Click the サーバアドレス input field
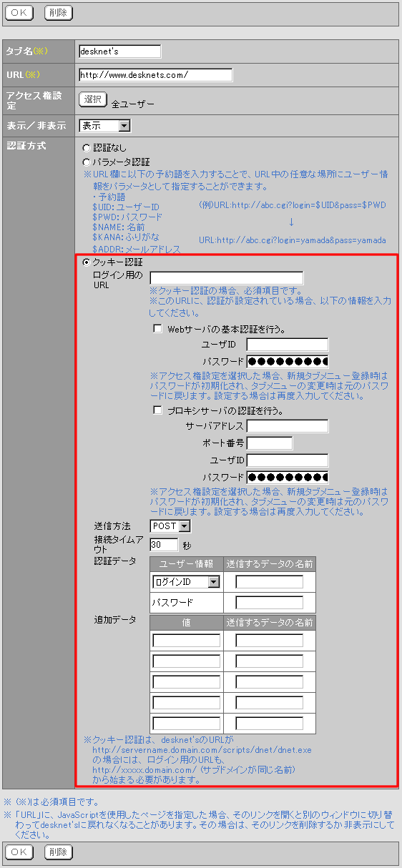The height and width of the screenshot is (868, 402). pyautogui.click(x=288, y=426)
